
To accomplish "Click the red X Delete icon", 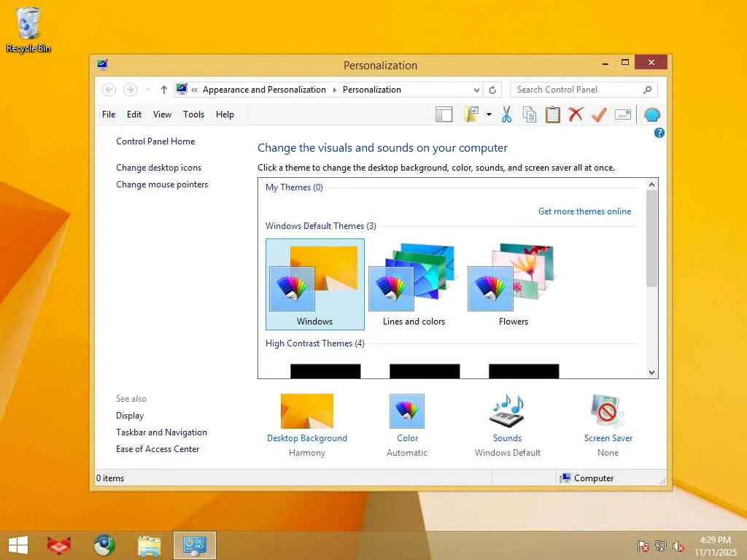I will [576, 114].
